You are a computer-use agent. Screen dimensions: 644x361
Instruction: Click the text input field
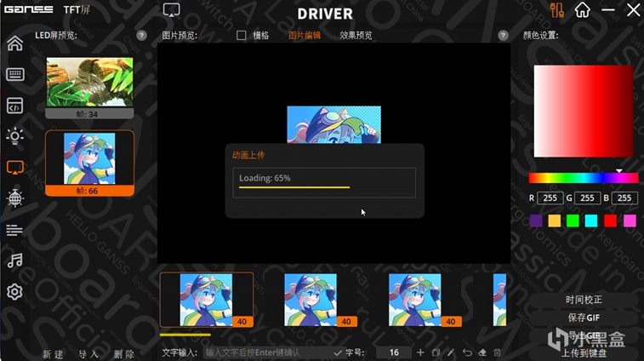coord(269,352)
